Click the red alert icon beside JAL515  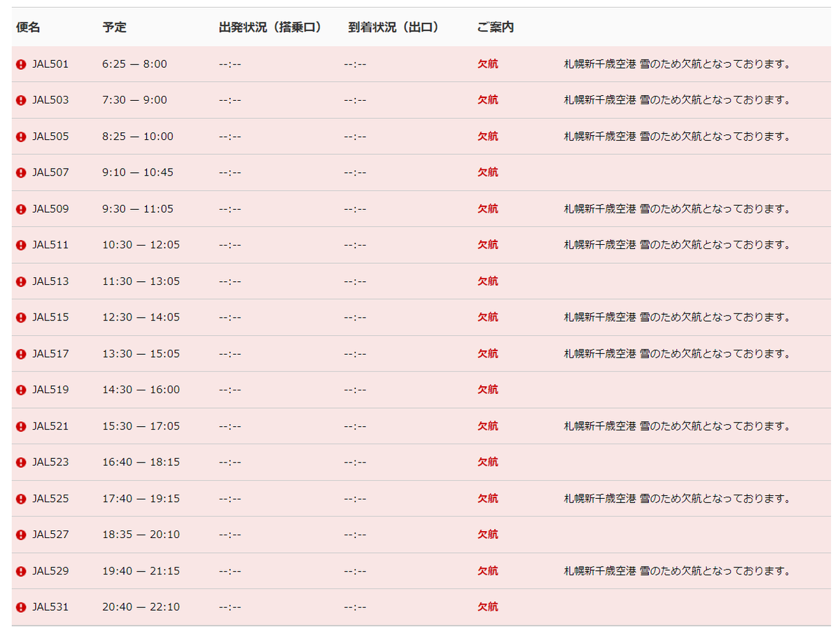(x=21, y=318)
